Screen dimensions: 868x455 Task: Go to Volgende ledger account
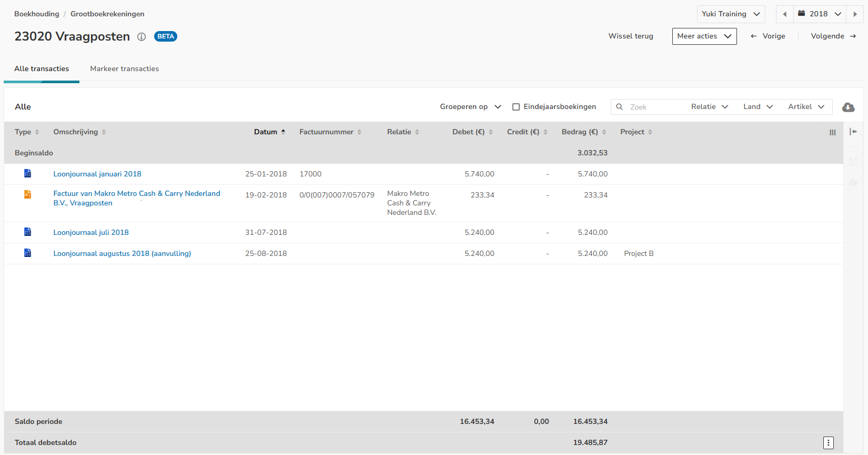click(833, 36)
